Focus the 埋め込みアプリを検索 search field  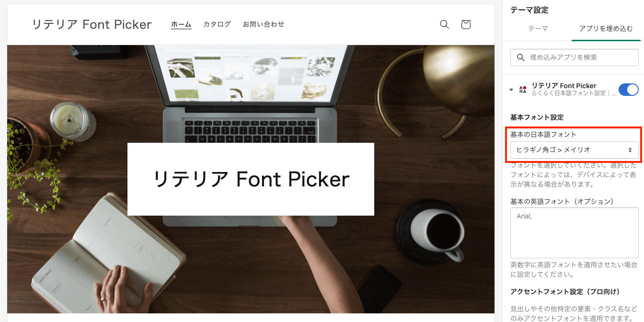(574, 57)
